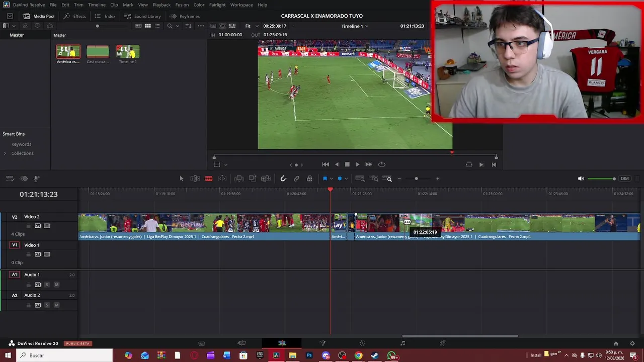Toggle timeline Snapping magnet icon
The height and width of the screenshot is (362, 644).
(283, 178)
